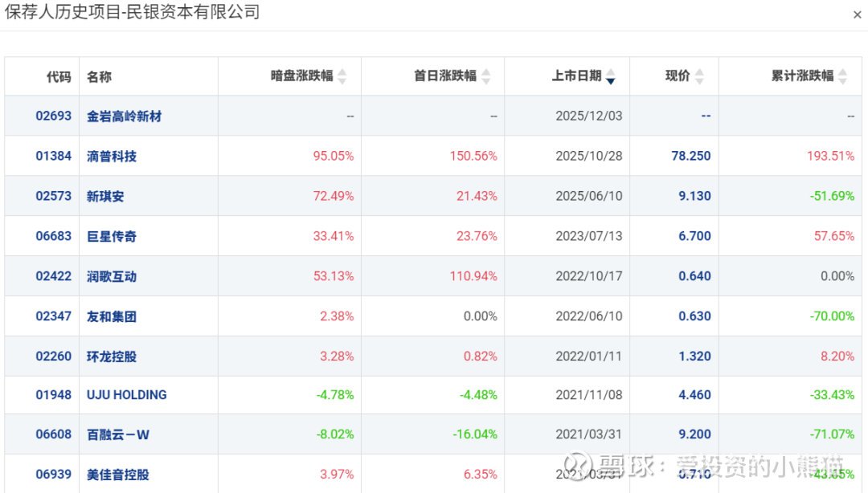Select 友和集团 current price 0.630
Image resolution: width=868 pixels, height=493 pixels.
(x=694, y=316)
